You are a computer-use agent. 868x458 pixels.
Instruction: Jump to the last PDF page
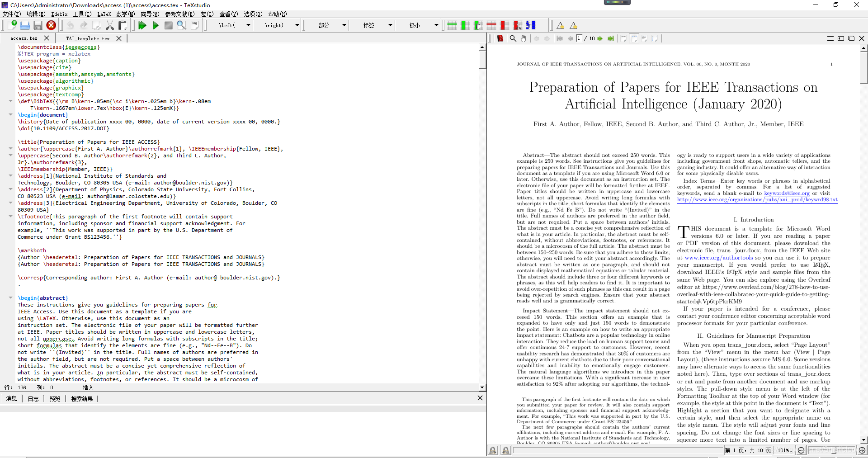click(611, 38)
